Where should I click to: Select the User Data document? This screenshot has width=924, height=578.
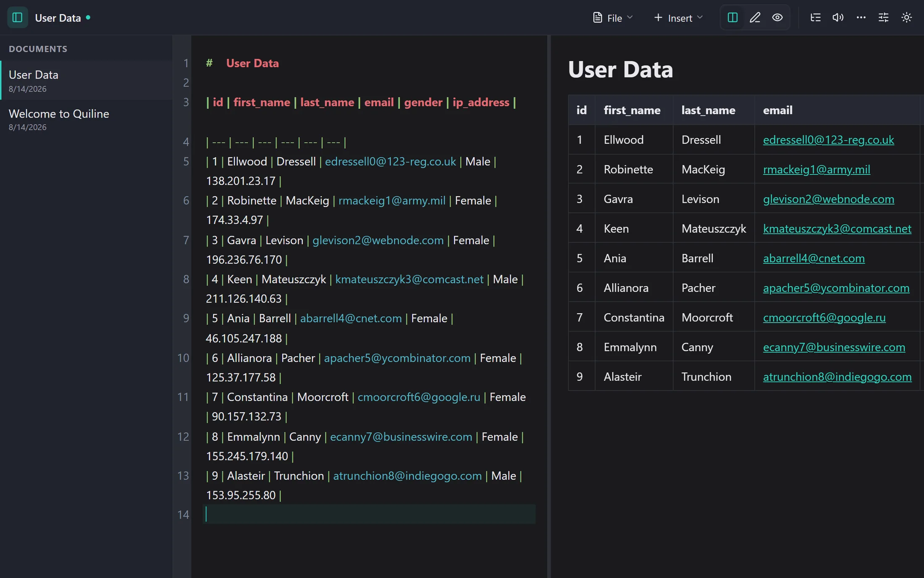point(87,80)
